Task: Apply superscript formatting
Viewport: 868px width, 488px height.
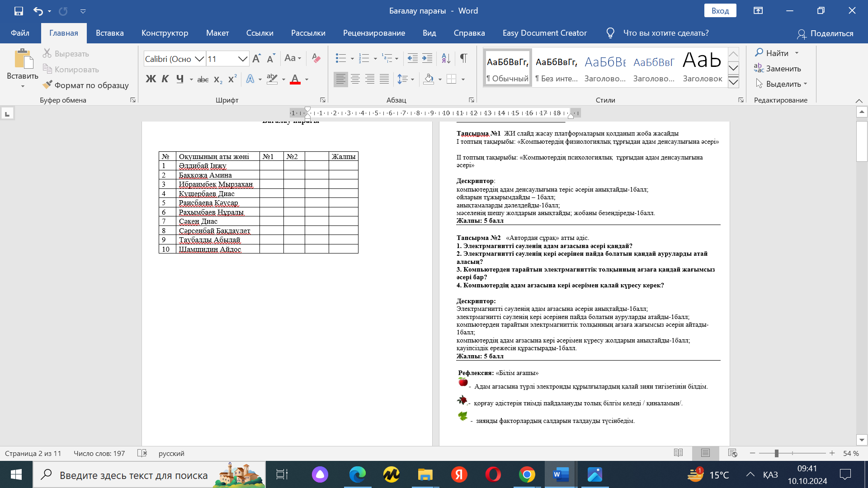Action: (232, 79)
